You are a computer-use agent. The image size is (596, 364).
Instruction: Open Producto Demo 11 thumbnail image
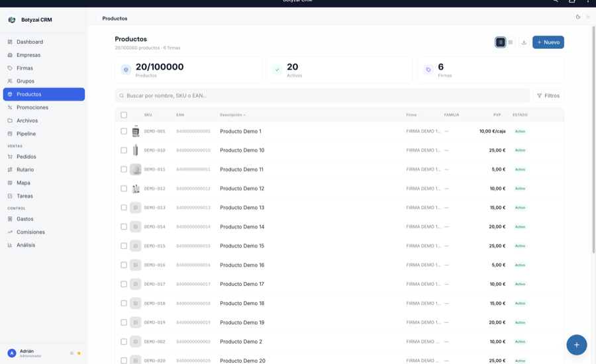pos(135,169)
